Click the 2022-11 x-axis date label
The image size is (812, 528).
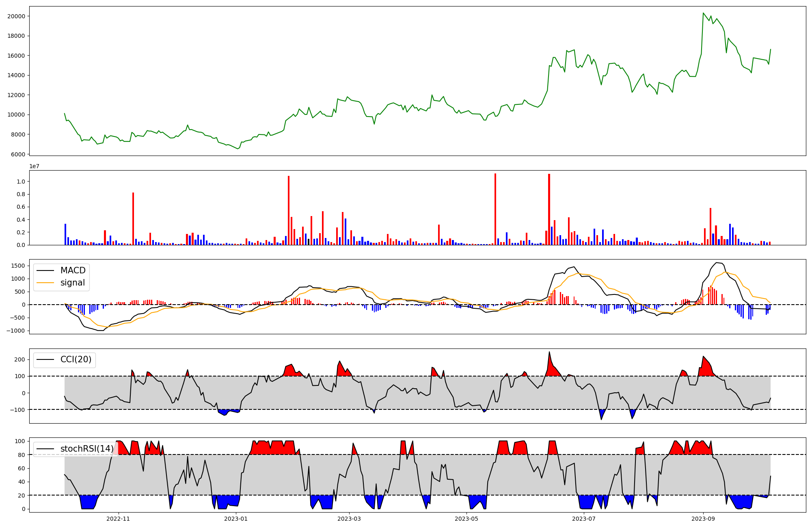pos(118,519)
